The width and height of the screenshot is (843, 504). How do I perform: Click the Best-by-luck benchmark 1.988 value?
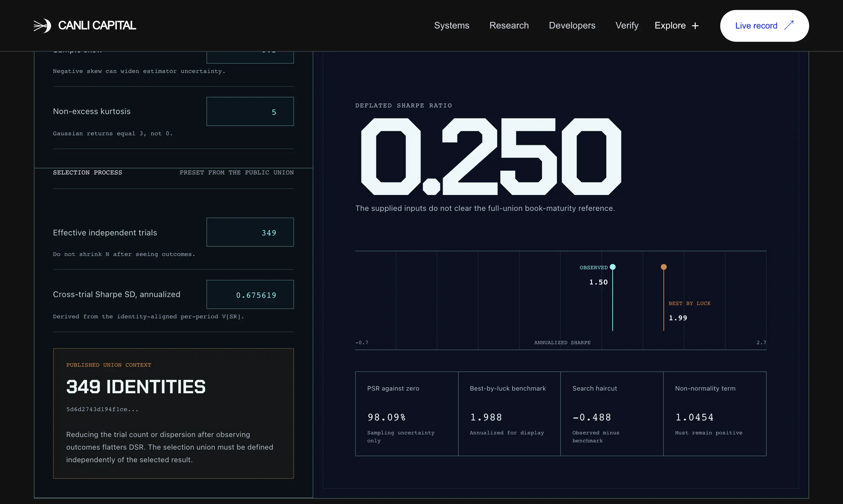486,417
